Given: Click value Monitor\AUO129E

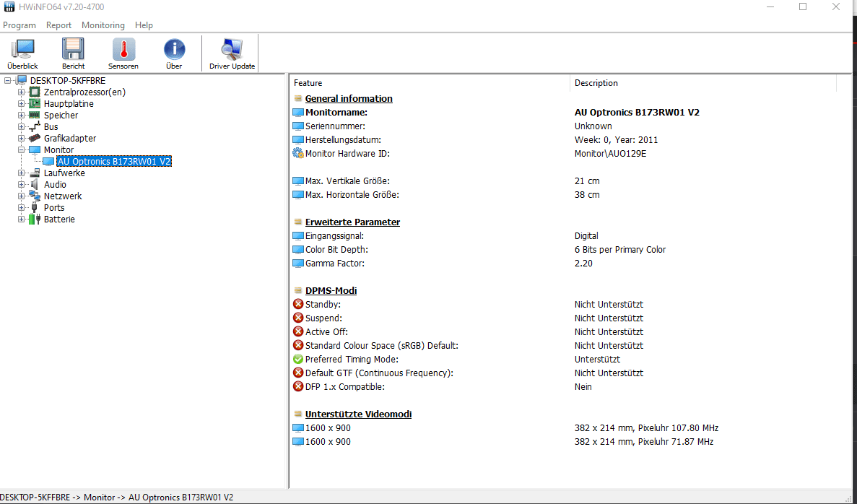Looking at the screenshot, I should 610,154.
